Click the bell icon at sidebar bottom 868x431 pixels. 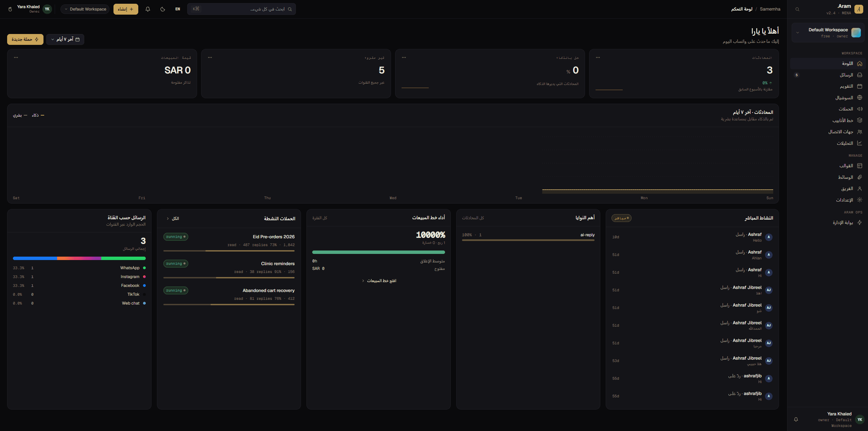tap(796, 419)
